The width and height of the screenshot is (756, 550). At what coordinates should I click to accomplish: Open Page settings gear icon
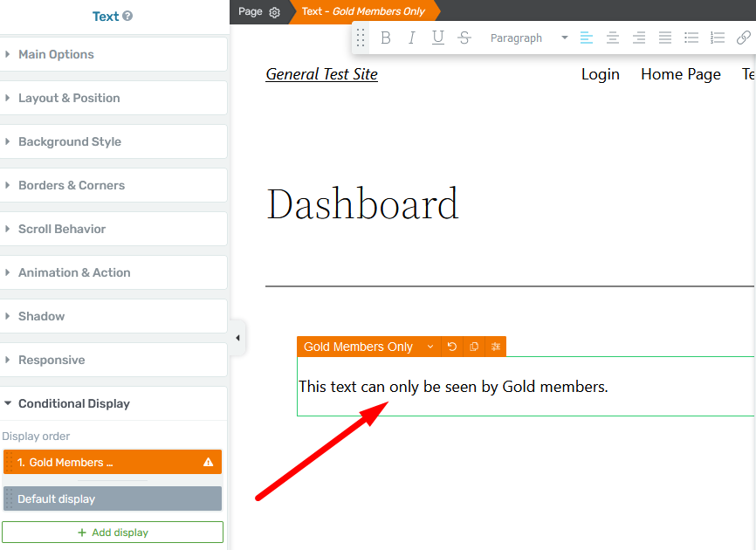tap(274, 12)
